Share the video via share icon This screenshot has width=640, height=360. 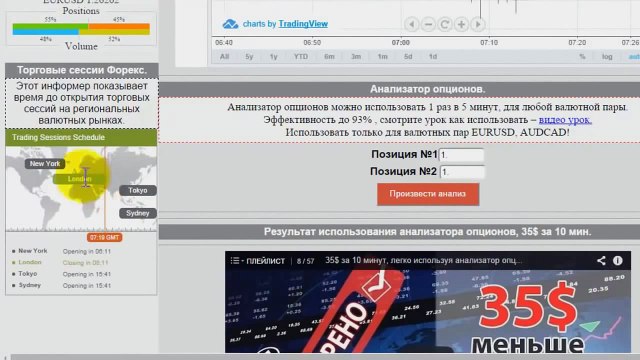(601, 260)
